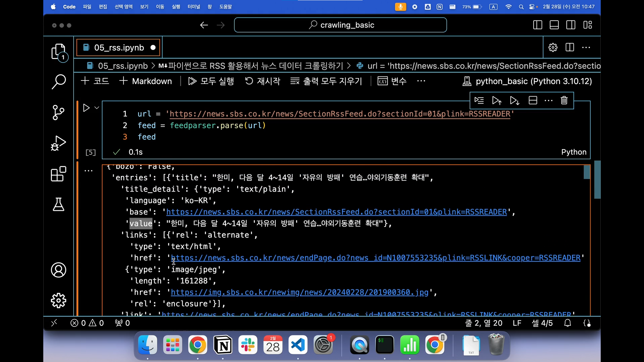Toggle the bottom panel layout

(554, 25)
